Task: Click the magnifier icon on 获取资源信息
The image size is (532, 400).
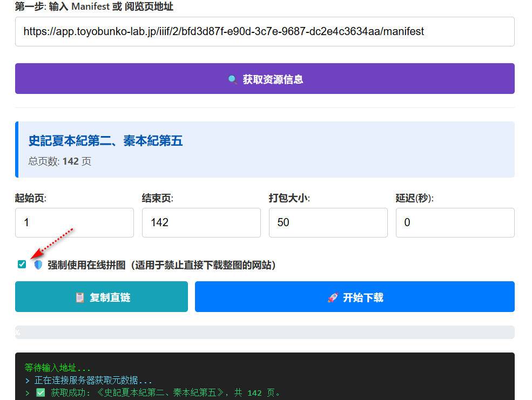Action: [x=232, y=79]
